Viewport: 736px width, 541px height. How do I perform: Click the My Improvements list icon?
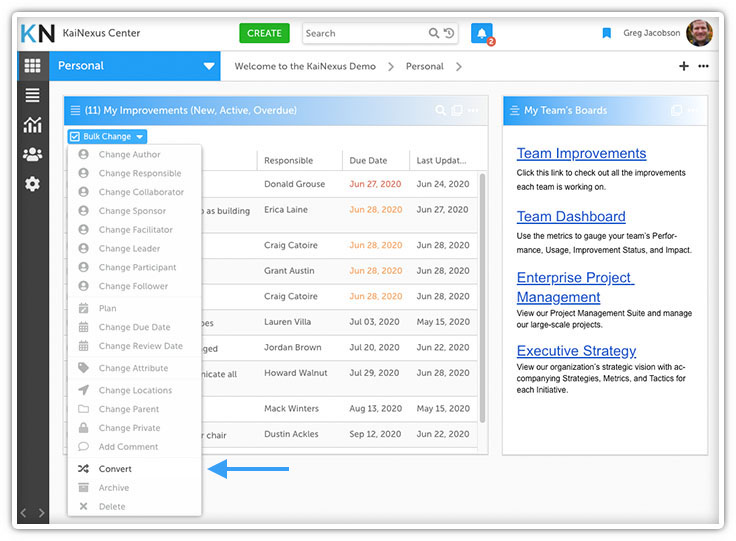pos(75,110)
